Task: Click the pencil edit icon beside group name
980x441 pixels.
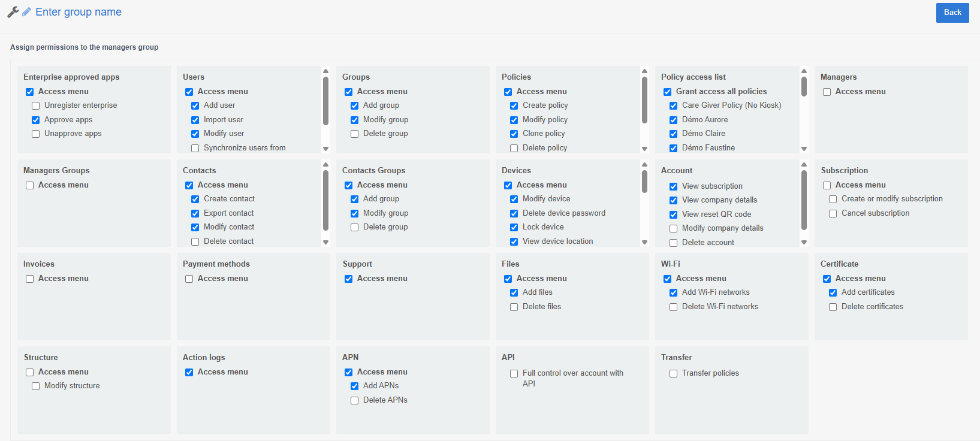Action: tap(26, 12)
